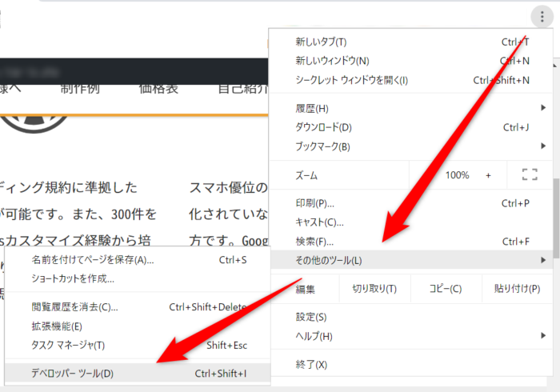Choose 閲覧履歴を消去(C) clear browsing data

click(x=74, y=306)
